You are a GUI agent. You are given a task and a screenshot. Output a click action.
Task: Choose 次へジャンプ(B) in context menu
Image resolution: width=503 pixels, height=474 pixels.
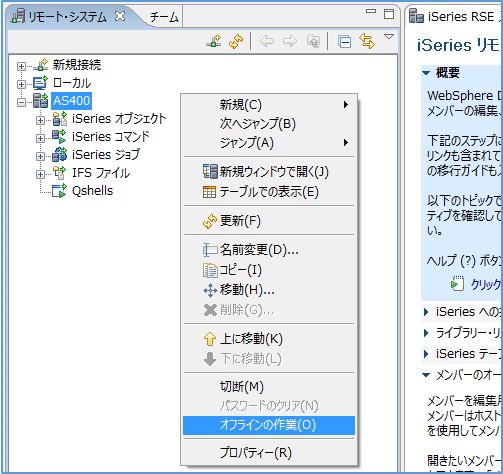click(269, 124)
